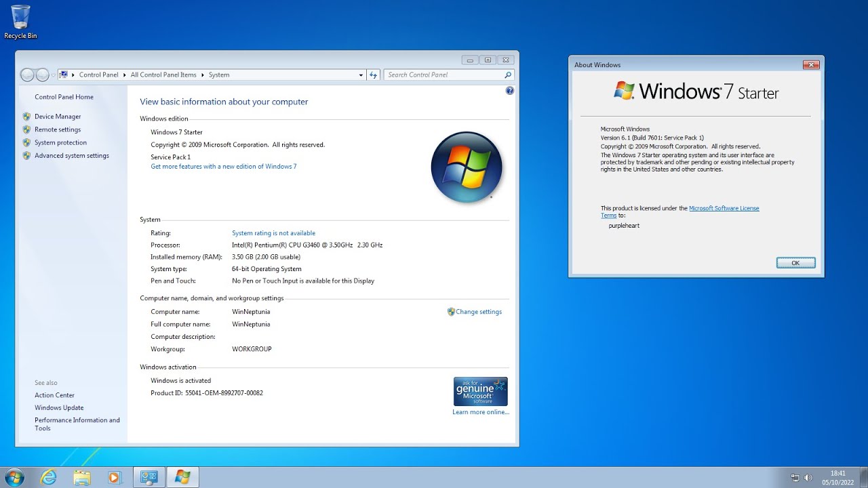Open Performance Information and Tools
This screenshot has width=868, height=488.
77,424
